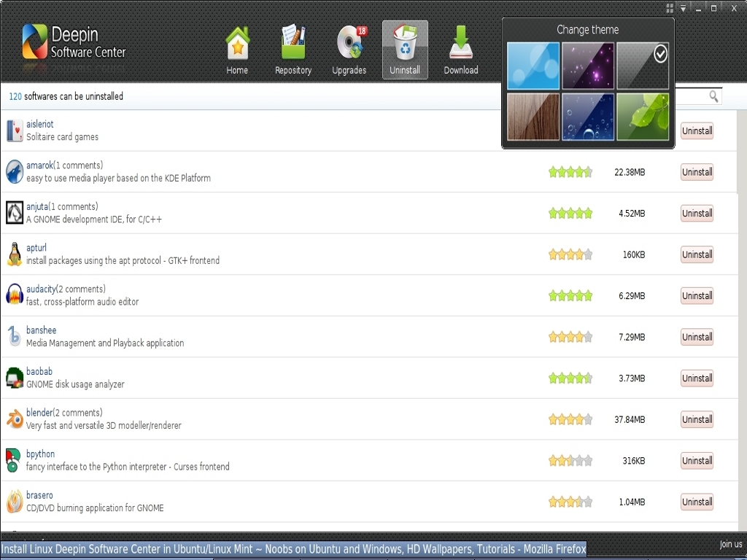This screenshot has height=560, width=747.
Task: Switch to the Uninstall section
Action: coord(405,50)
